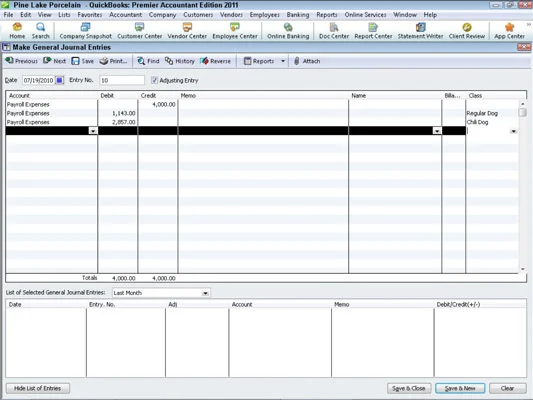
Task: Click the Clear button
Action: coord(507,388)
